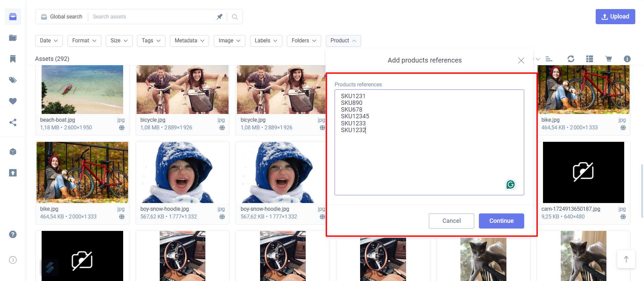Open the share icon in sidebar
Image resolution: width=644 pixels, height=281 pixels.
[13, 122]
